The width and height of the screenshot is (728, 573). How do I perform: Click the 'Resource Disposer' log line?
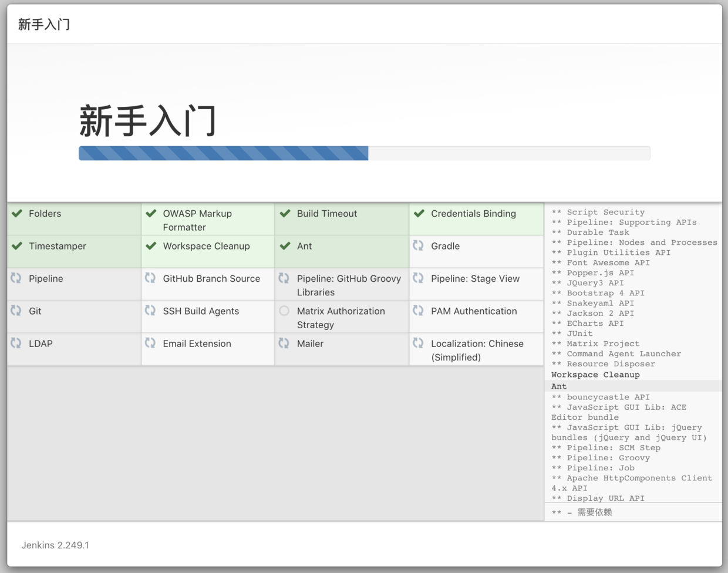pyautogui.click(x=603, y=363)
